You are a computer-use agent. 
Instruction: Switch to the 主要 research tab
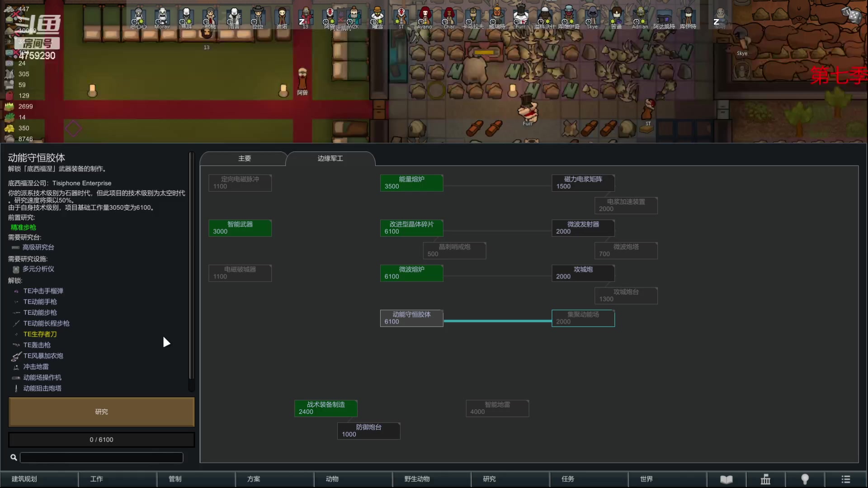tap(244, 159)
